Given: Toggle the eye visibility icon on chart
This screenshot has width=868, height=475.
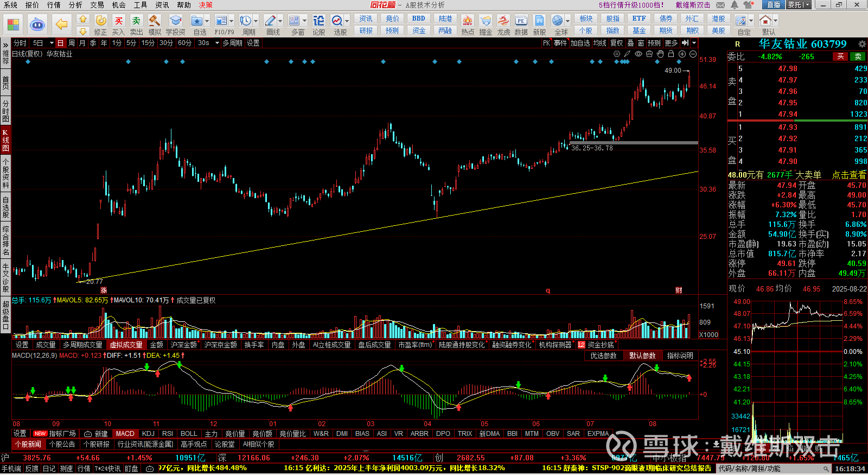Looking at the screenshot, I should [639, 54].
